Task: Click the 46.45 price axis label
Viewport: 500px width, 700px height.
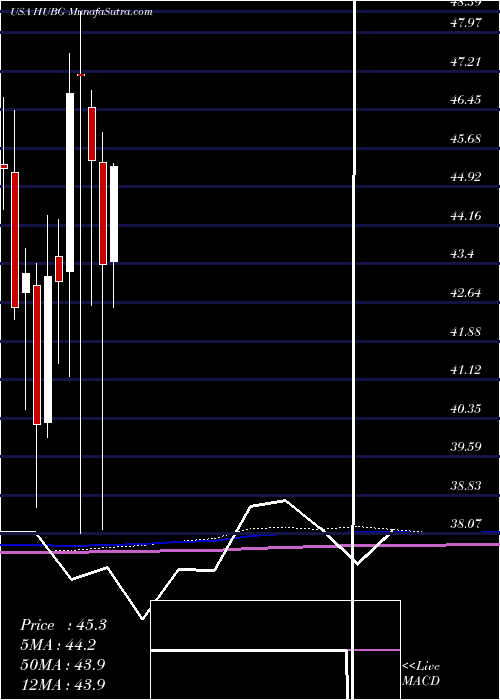Action: [466, 100]
